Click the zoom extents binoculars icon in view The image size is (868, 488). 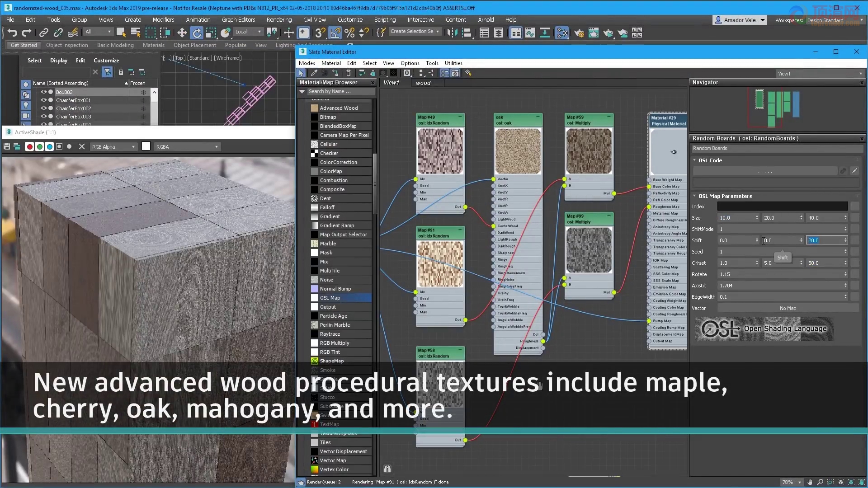click(387, 469)
